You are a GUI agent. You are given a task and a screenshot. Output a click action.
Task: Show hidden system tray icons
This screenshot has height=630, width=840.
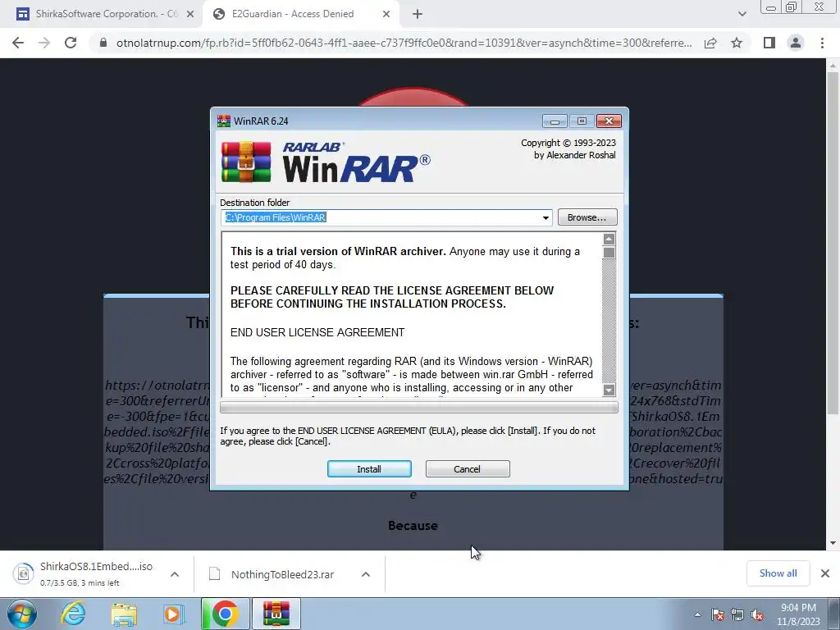click(697, 614)
